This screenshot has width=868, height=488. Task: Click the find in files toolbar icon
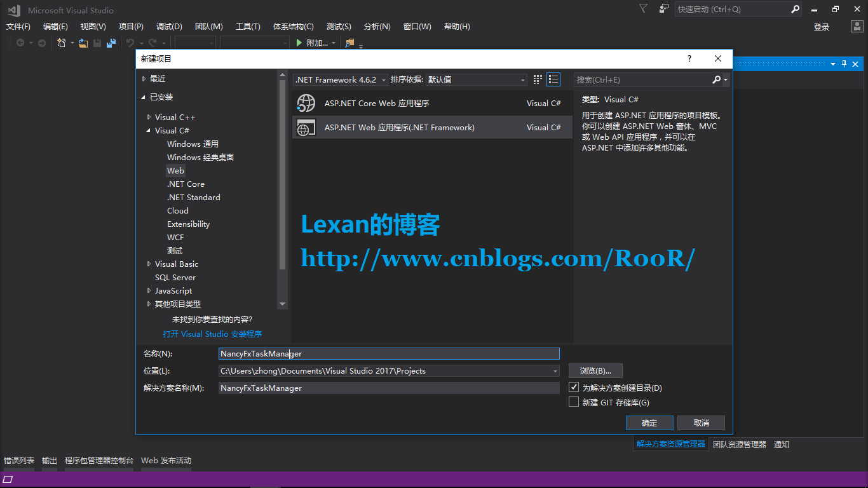point(349,43)
